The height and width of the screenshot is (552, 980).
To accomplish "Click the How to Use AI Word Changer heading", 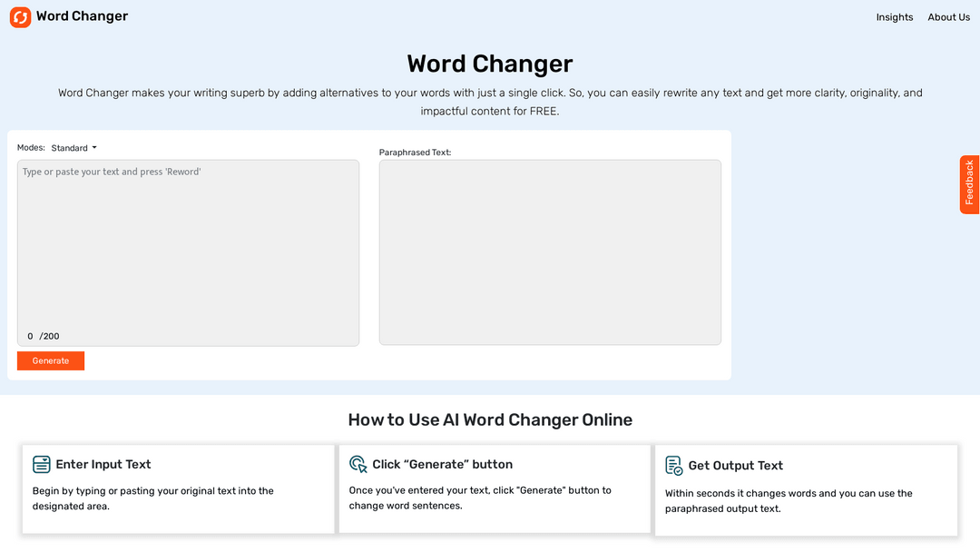I will point(490,420).
